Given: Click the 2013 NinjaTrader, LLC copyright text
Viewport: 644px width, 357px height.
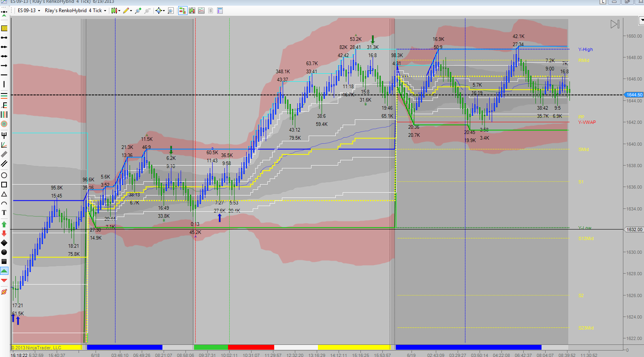Looking at the screenshot, I should tap(36, 348).
